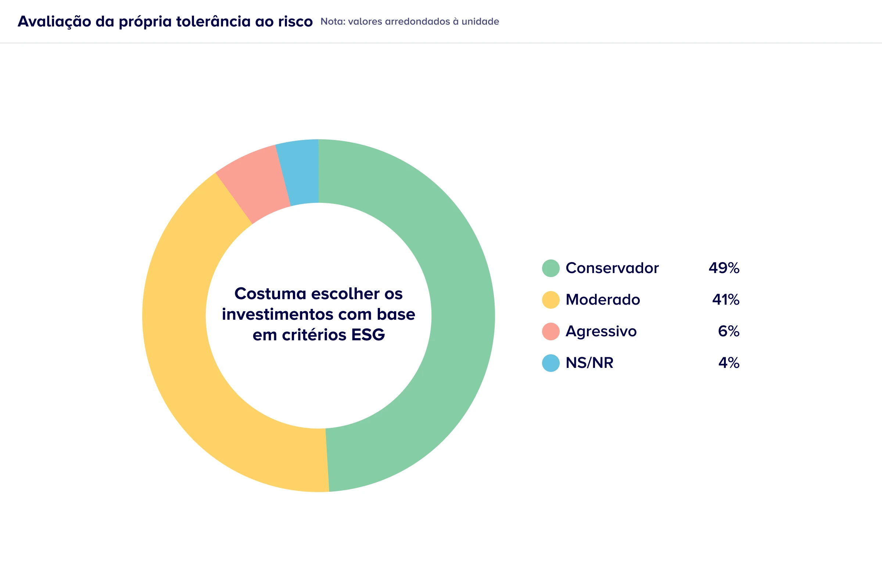Image resolution: width=882 pixels, height=588 pixels.
Task: Click the 6% value in legend
Action: point(728,331)
